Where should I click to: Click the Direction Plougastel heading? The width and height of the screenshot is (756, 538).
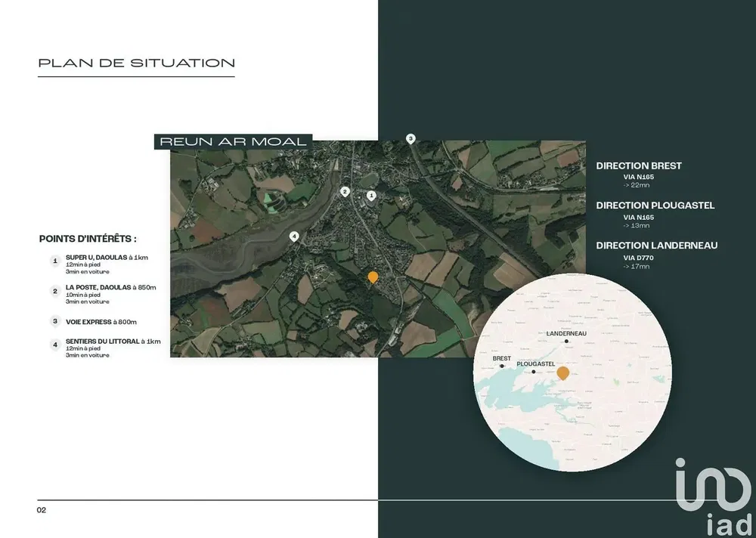click(655, 206)
